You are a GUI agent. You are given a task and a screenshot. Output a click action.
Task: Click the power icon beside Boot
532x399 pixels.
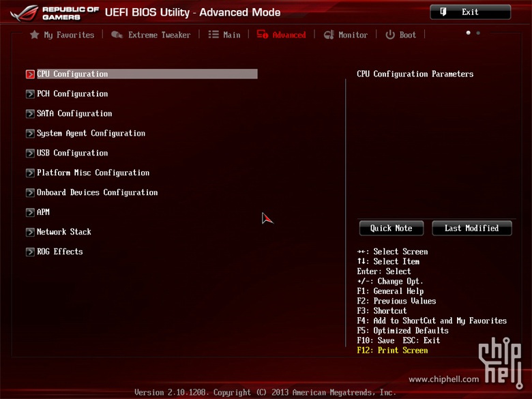point(390,35)
